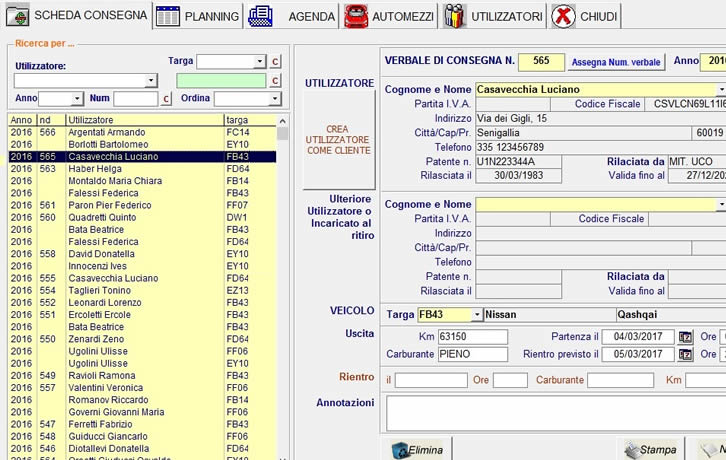Click the green search input field
The image size is (726, 460).
click(221, 81)
